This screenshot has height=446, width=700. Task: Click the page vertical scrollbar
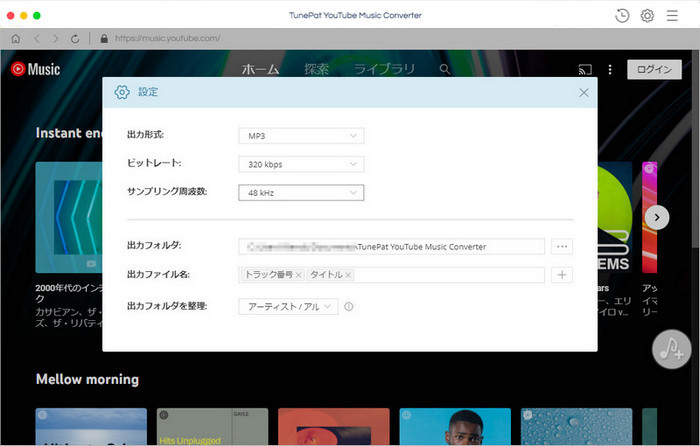pyautogui.click(x=696, y=147)
